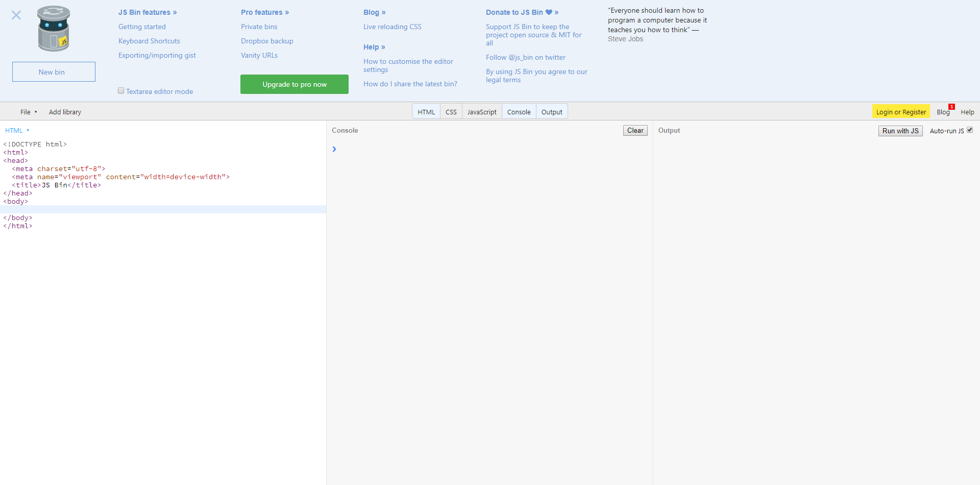This screenshot has height=485, width=980.
Task: Open Support JS Bin open source link
Action: tap(534, 35)
